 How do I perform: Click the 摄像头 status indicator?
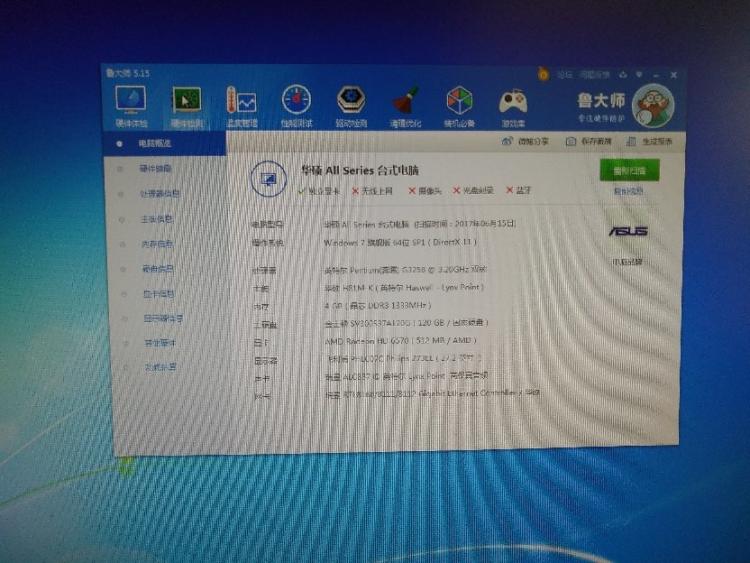coord(425,191)
